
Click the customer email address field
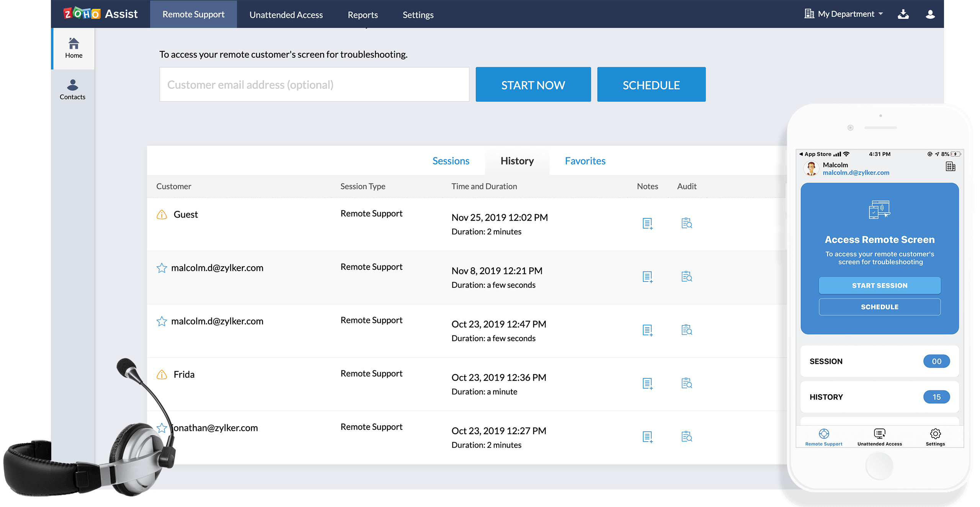click(x=314, y=85)
